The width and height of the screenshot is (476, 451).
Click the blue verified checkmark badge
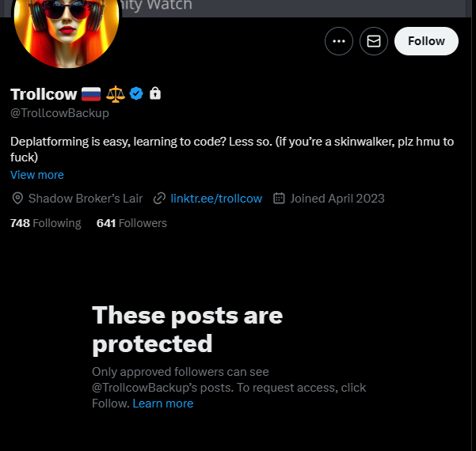click(x=136, y=93)
